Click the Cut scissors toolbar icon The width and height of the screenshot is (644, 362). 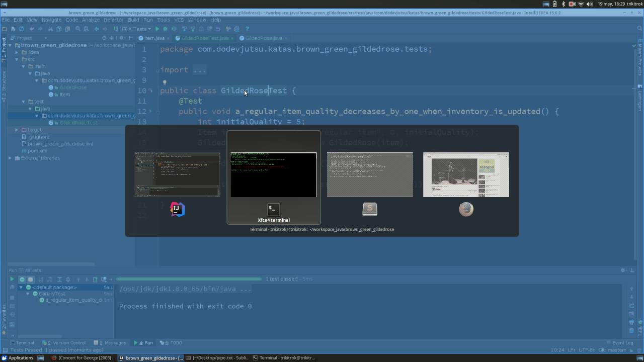[50, 29]
